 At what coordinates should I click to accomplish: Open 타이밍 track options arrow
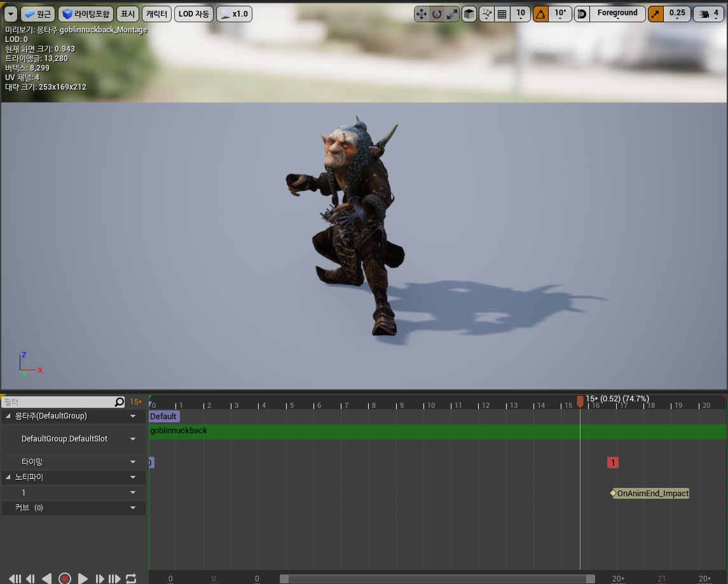click(x=133, y=462)
